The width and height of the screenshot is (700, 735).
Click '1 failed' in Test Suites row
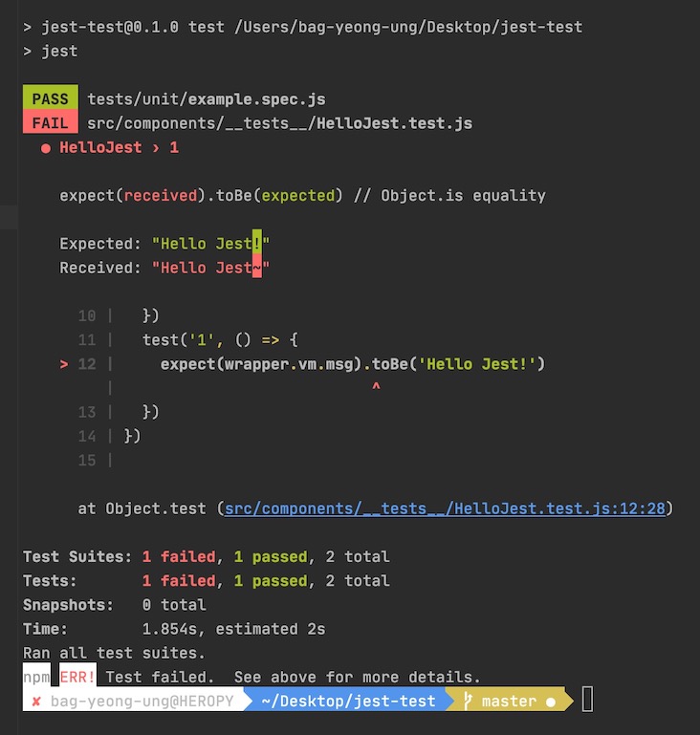click(179, 557)
